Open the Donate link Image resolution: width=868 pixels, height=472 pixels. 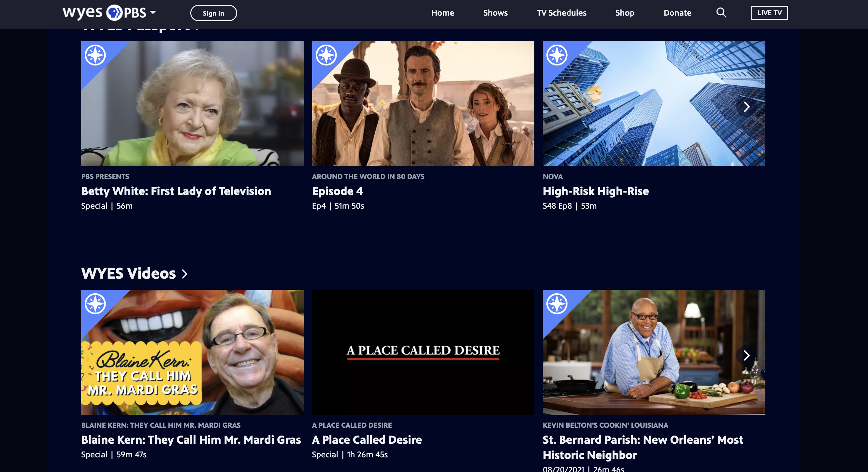click(x=677, y=13)
